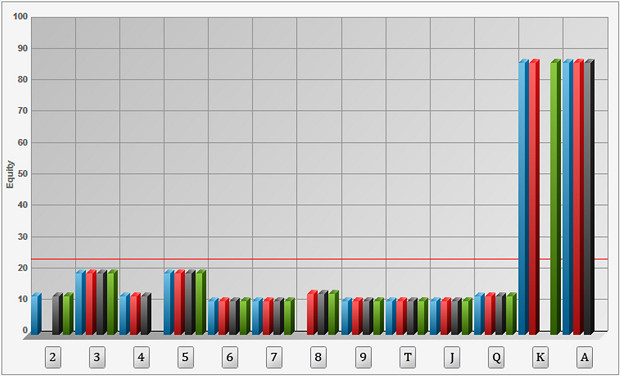Select the tall green bar above K
620x376 pixels.
(556, 197)
